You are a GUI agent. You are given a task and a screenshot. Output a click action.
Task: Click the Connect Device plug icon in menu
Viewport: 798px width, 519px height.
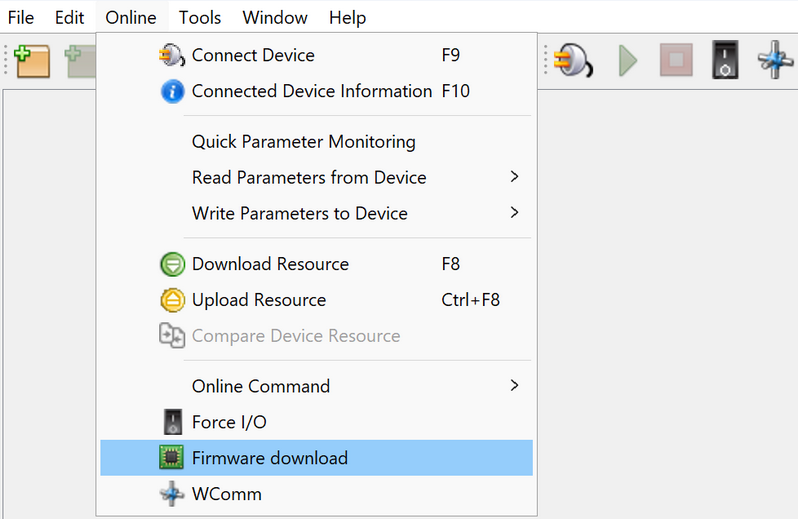point(172,56)
